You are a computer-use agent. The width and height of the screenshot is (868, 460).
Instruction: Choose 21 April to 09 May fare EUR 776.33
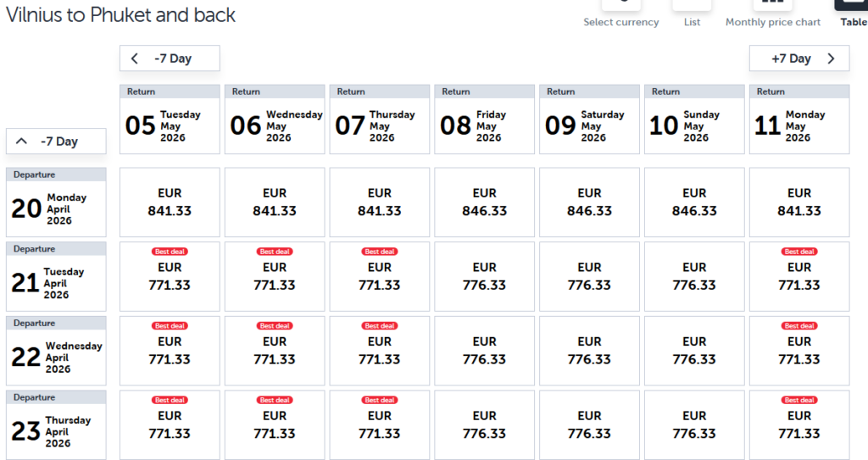(590, 276)
